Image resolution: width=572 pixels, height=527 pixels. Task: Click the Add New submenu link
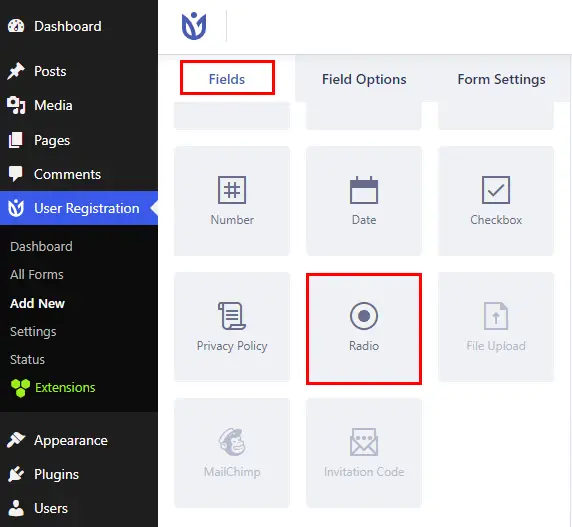38,303
